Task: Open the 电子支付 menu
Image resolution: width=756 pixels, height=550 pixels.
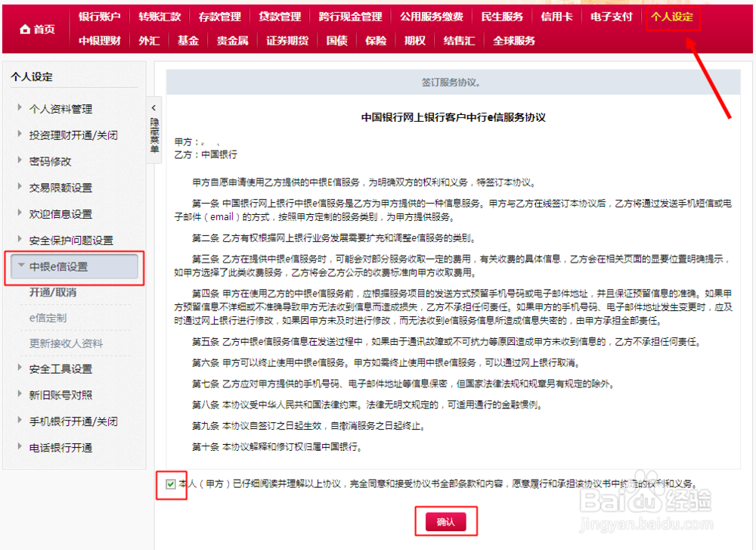Action: (x=612, y=17)
